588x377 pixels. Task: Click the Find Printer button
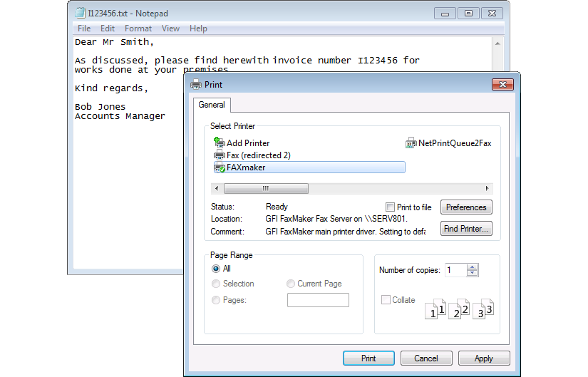466,229
